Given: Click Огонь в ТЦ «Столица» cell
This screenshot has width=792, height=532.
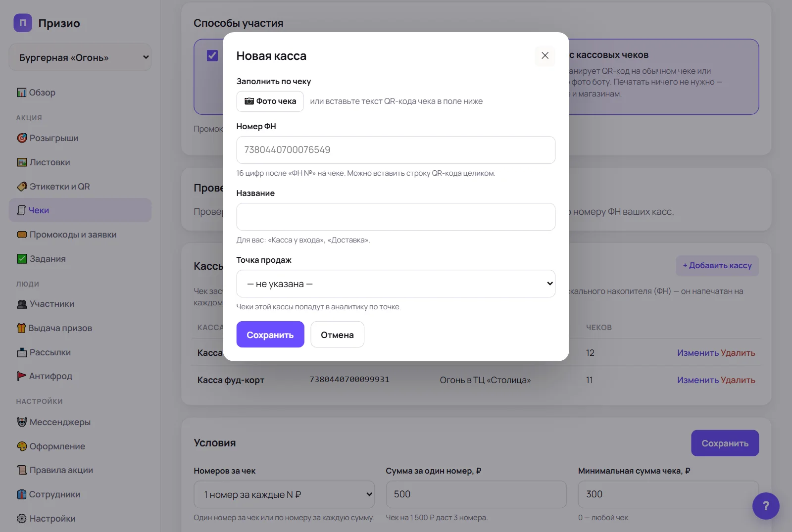Looking at the screenshot, I should (485, 380).
